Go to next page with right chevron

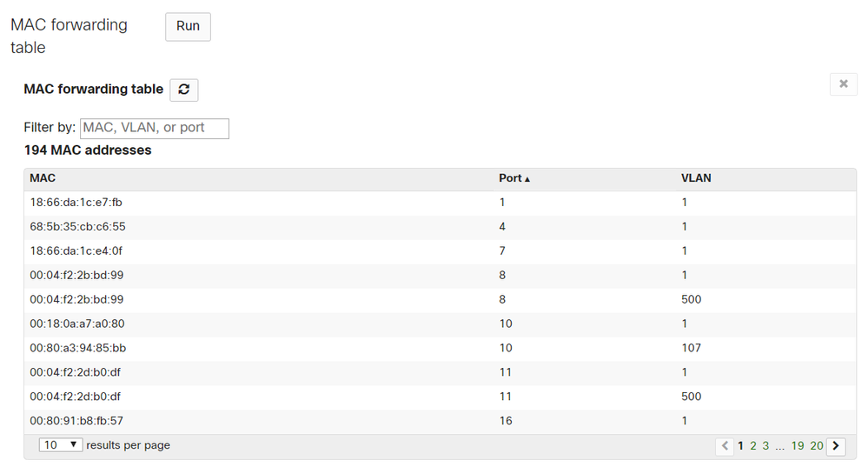coord(836,445)
